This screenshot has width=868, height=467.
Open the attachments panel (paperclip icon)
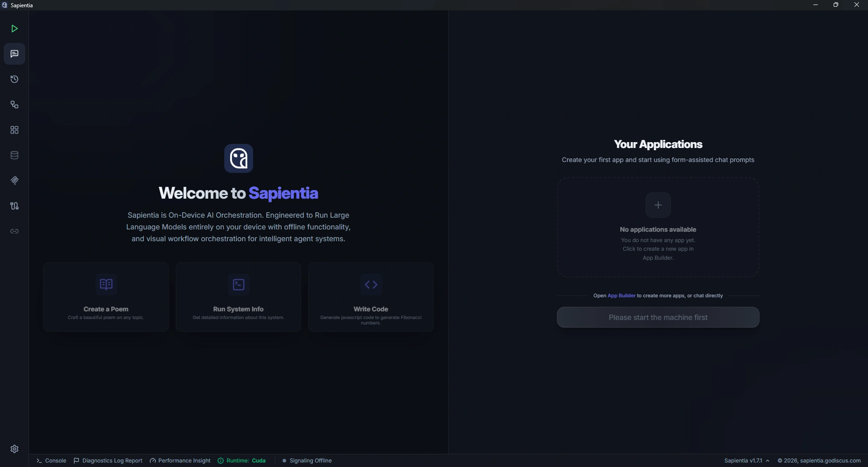[x=14, y=181]
